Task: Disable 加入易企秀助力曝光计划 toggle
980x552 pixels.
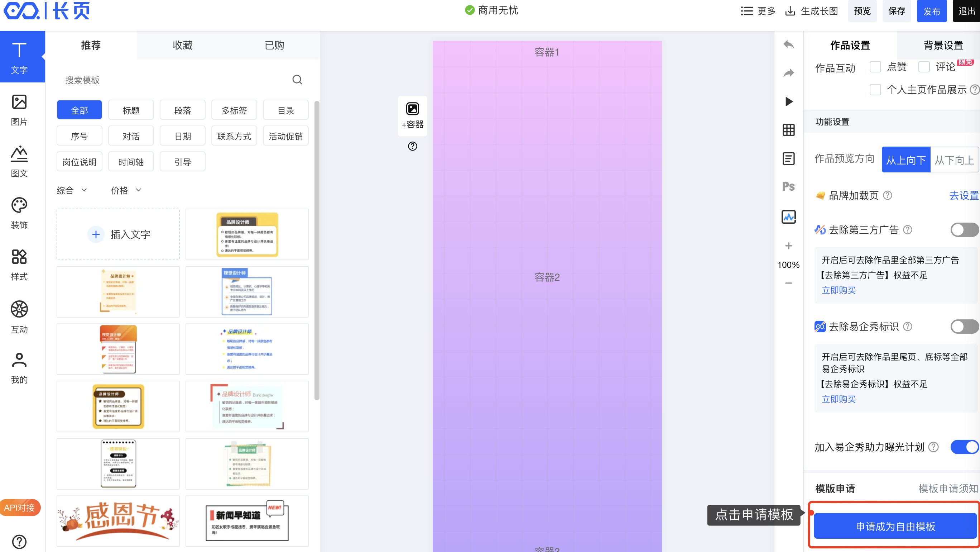Action: (x=964, y=447)
